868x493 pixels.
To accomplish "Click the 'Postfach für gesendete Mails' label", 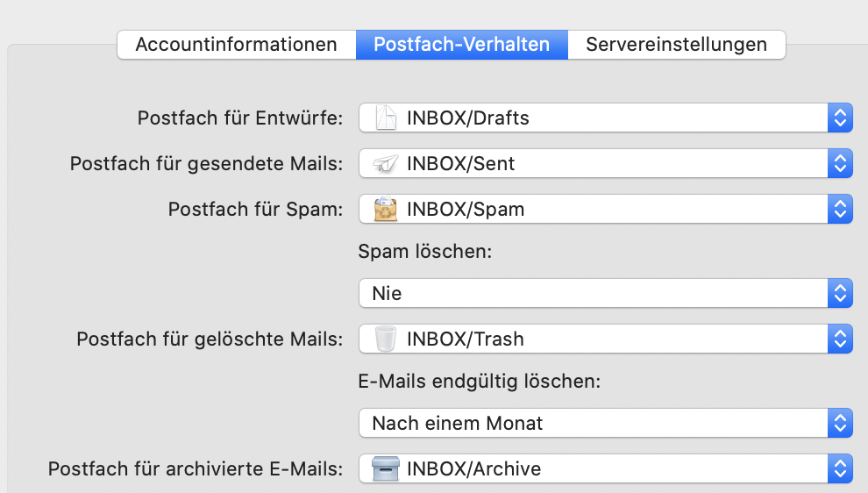I will 206,163.
